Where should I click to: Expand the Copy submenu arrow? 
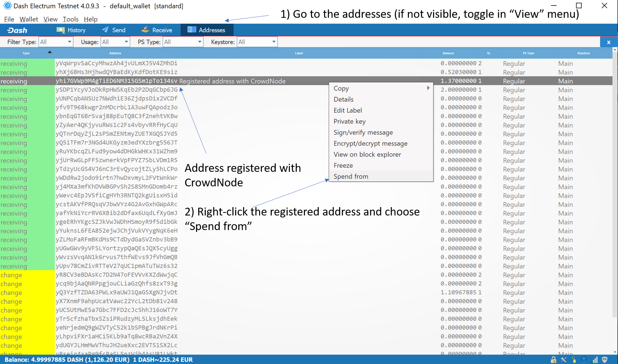click(428, 88)
